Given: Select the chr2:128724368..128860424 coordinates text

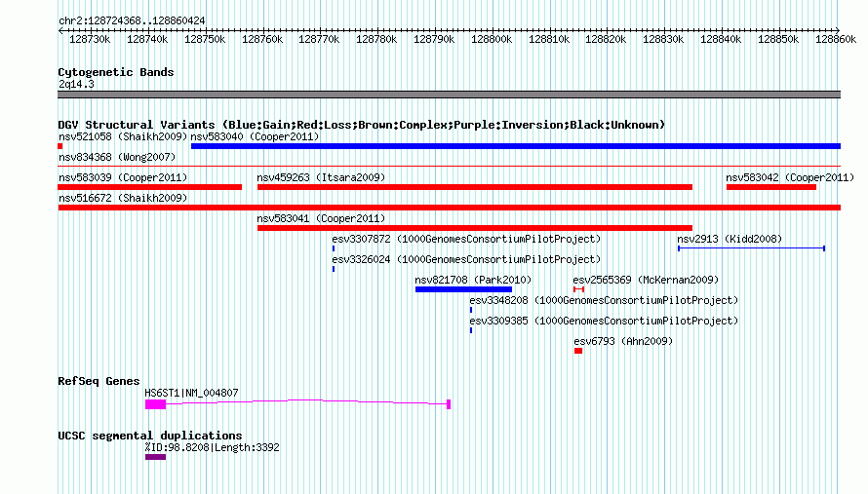Looking at the screenshot, I should (x=132, y=20).
